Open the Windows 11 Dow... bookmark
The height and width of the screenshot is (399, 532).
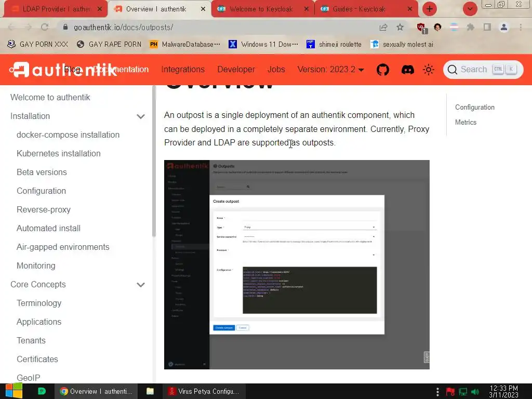click(x=263, y=45)
